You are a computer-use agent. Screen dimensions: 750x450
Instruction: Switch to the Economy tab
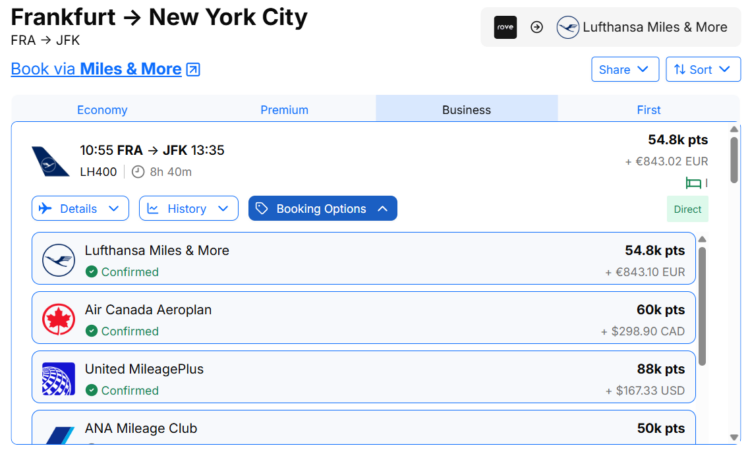(x=102, y=110)
